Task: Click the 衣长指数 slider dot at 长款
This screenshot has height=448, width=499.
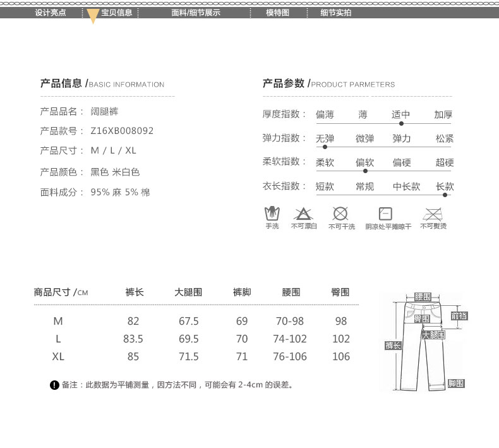Action: click(x=445, y=195)
